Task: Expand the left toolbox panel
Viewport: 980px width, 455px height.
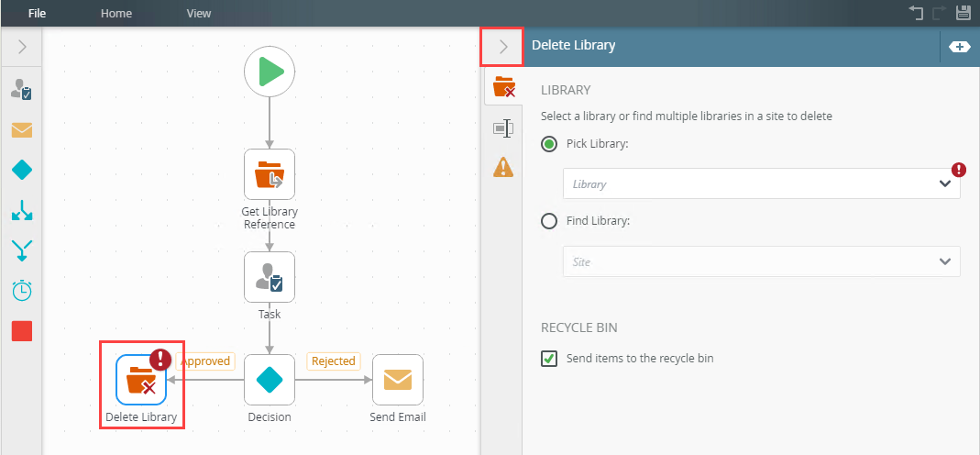Action: click(x=22, y=46)
